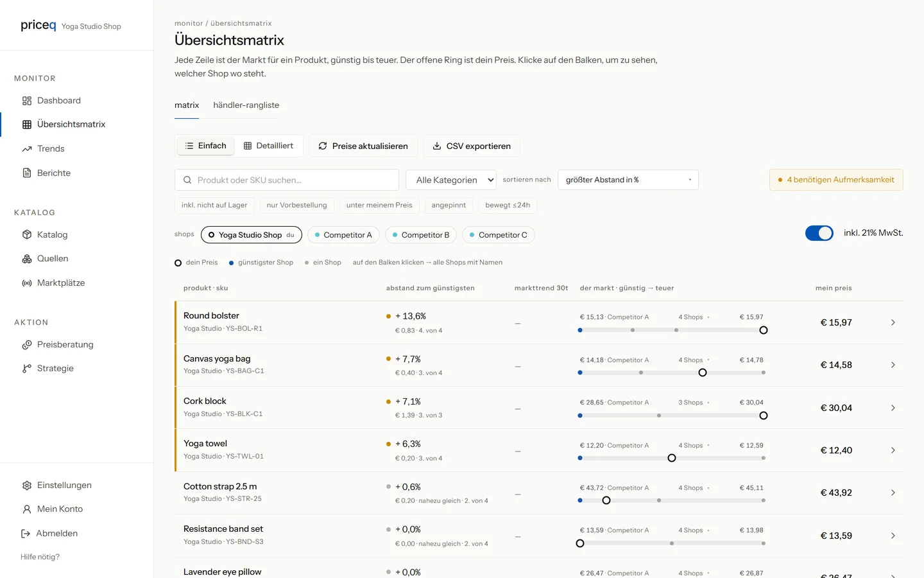Click the product or SKU search field
Viewport: 924px width, 578px height.
(x=287, y=180)
